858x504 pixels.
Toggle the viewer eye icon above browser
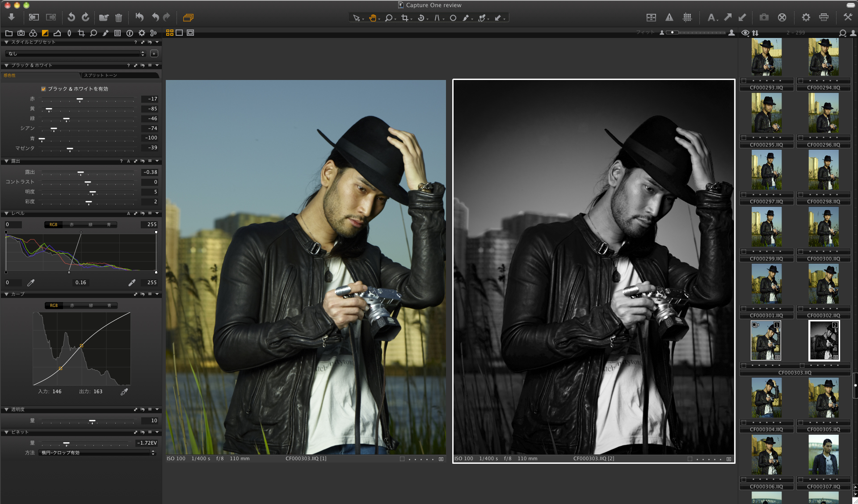745,33
